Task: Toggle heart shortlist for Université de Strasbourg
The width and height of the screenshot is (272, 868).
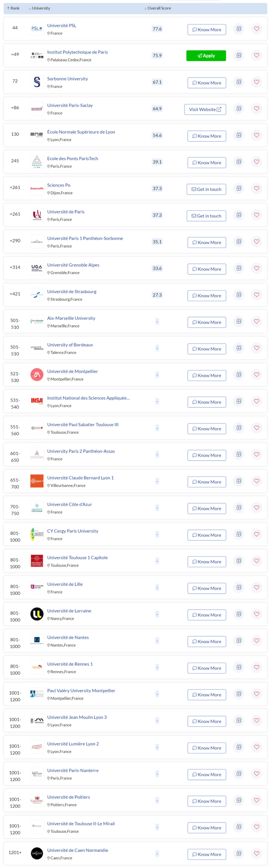Action: coord(257,295)
